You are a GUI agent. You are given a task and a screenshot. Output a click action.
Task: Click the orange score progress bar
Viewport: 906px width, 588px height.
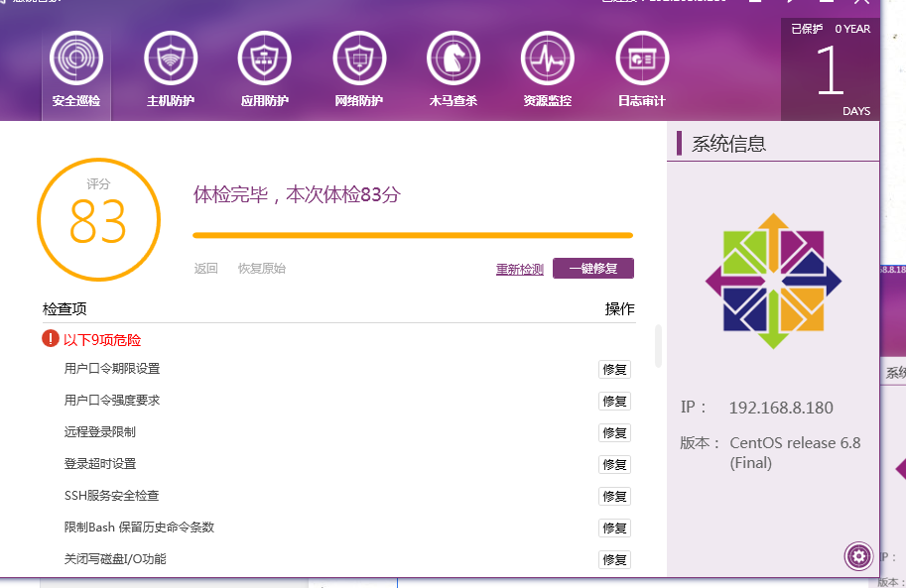[412, 234]
